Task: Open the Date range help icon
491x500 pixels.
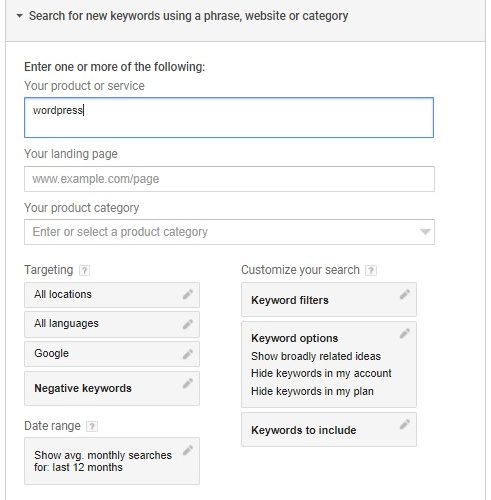Action: (x=92, y=426)
